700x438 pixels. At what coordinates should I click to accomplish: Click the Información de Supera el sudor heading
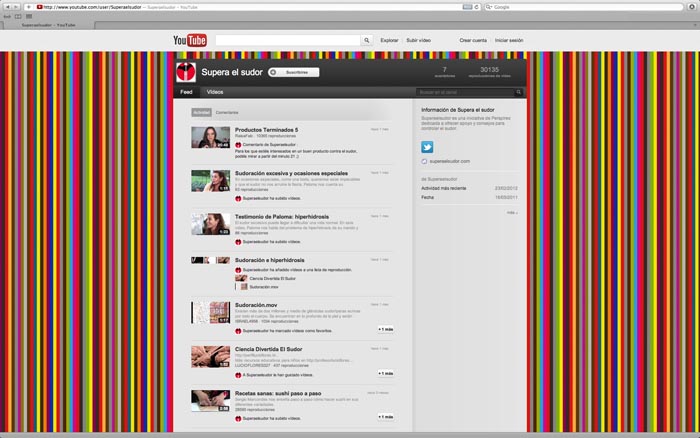[458, 110]
